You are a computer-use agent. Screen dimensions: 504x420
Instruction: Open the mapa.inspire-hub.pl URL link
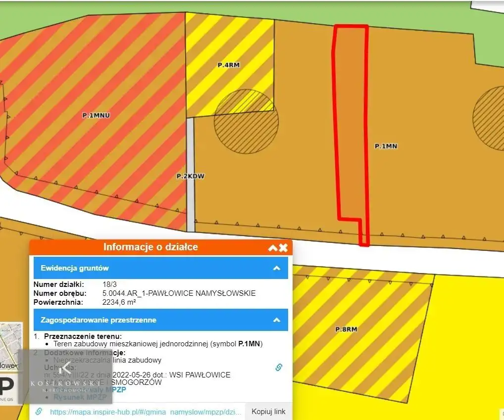(x=146, y=412)
